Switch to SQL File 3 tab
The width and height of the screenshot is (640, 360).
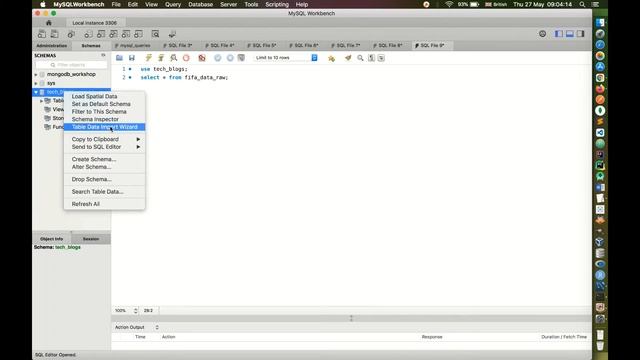point(178,46)
